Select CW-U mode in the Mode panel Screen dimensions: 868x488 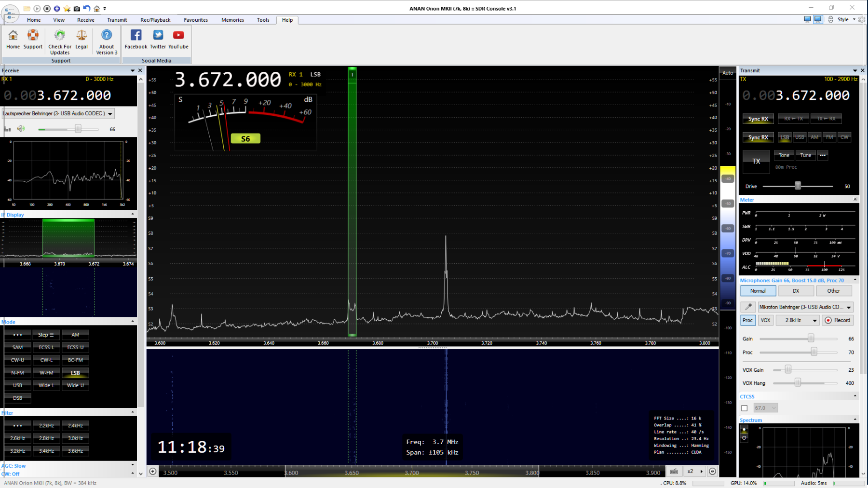[x=18, y=360]
